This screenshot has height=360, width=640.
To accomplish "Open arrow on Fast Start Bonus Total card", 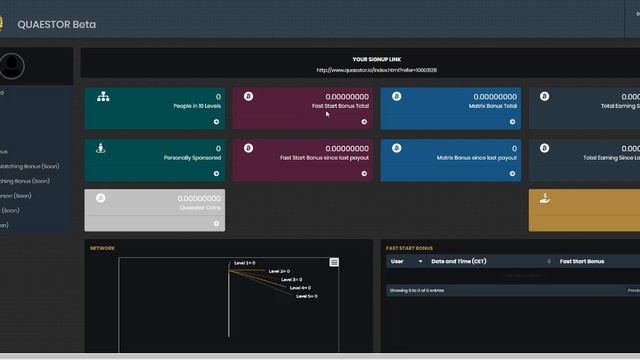I will coord(364,122).
